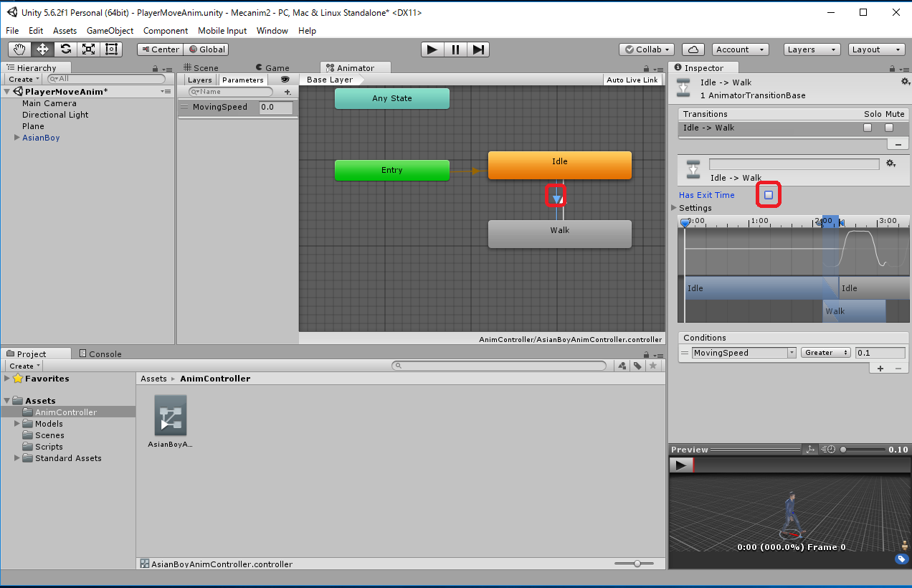Open the MovingSpeed condition parameter dropdown
Screen dimensions: 912x588
[x=744, y=353]
